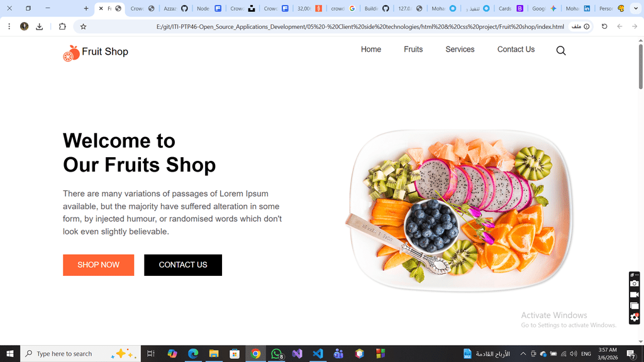644x362 pixels.
Task: Click the black CONTACT US button
Action: [x=183, y=265]
